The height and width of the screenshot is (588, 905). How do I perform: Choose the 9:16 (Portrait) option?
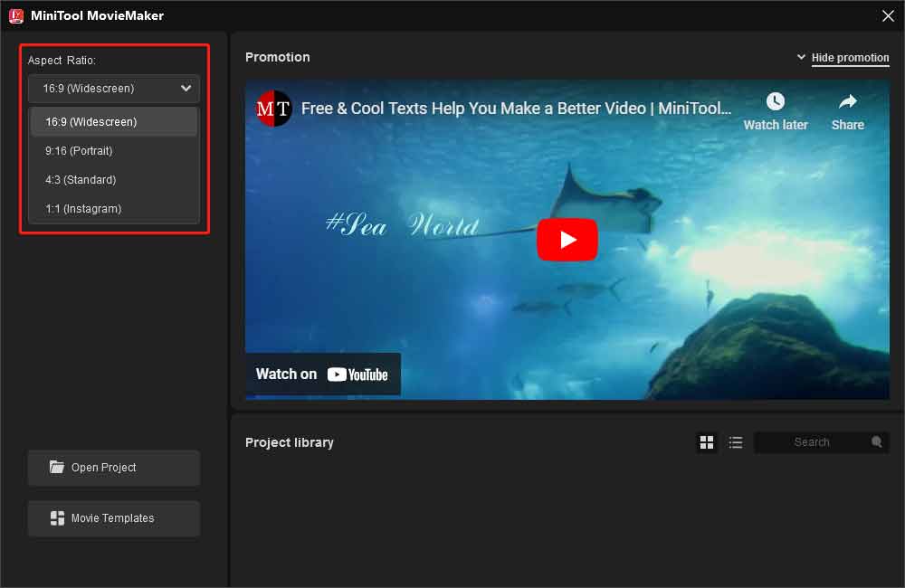click(x=114, y=150)
